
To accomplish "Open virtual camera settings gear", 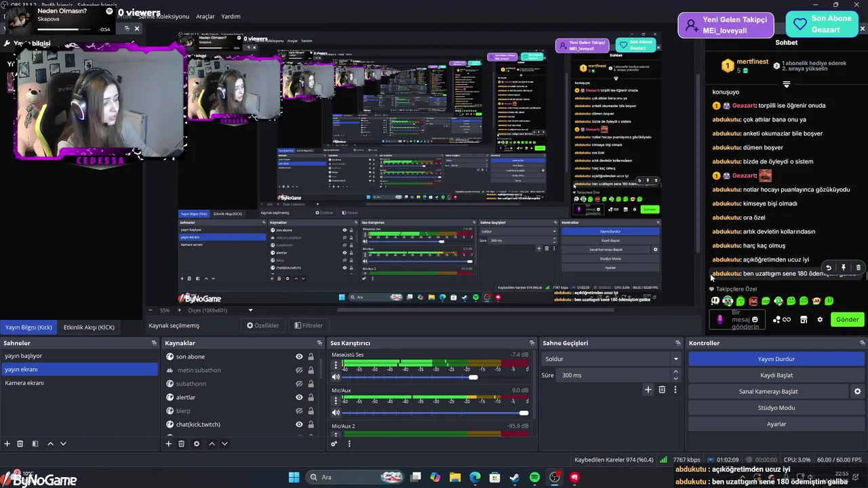I will point(857,391).
